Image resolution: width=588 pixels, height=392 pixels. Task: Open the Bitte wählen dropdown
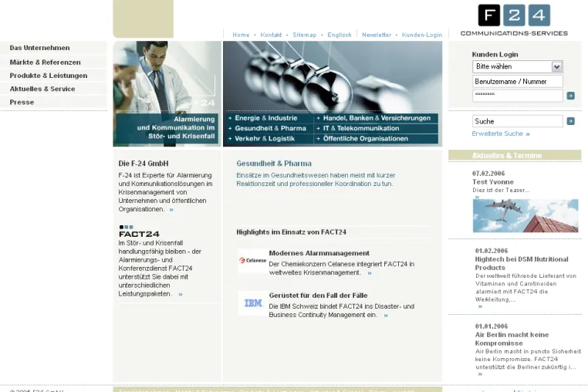coord(518,66)
